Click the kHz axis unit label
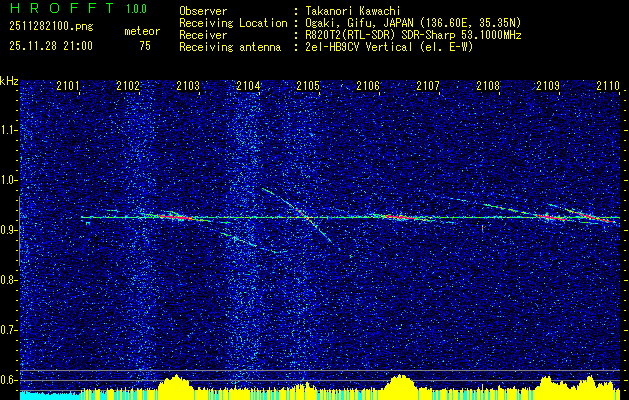 coord(9,81)
